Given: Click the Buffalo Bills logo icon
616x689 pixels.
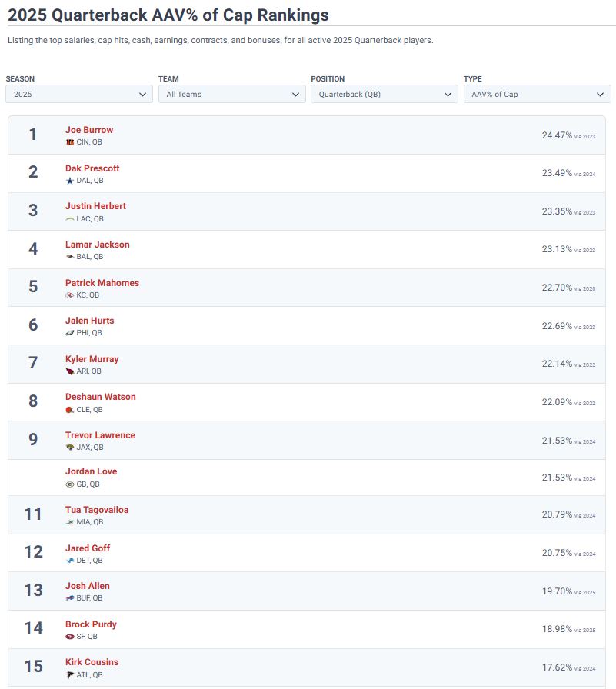Looking at the screenshot, I should point(70,598).
